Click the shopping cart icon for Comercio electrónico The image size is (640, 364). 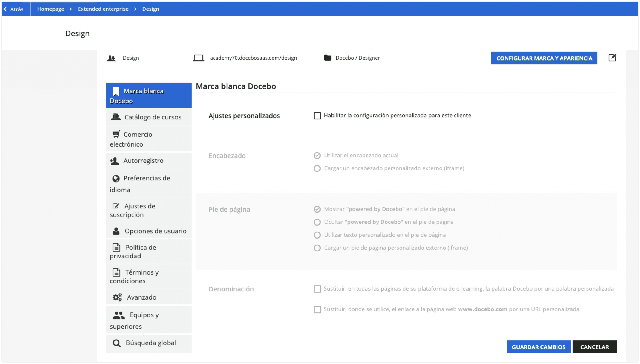[x=116, y=134]
